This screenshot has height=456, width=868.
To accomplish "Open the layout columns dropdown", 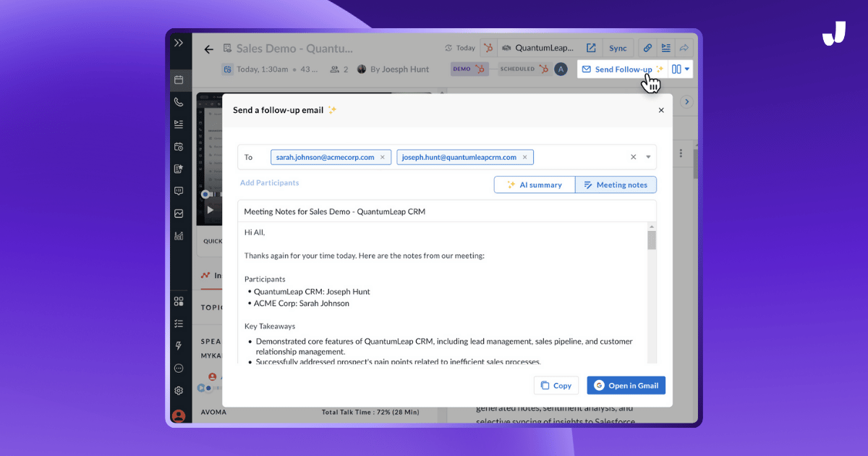I will coord(681,69).
